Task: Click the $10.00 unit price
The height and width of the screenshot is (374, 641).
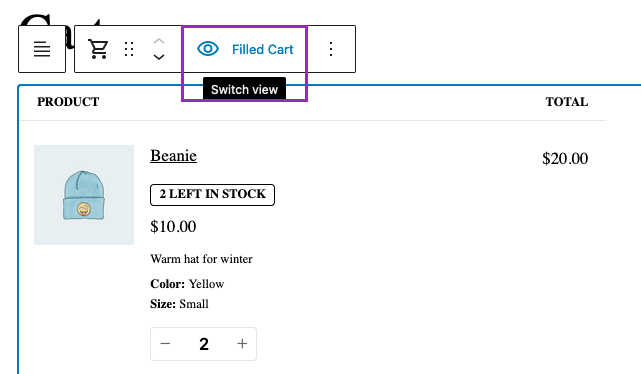Action: tap(173, 226)
